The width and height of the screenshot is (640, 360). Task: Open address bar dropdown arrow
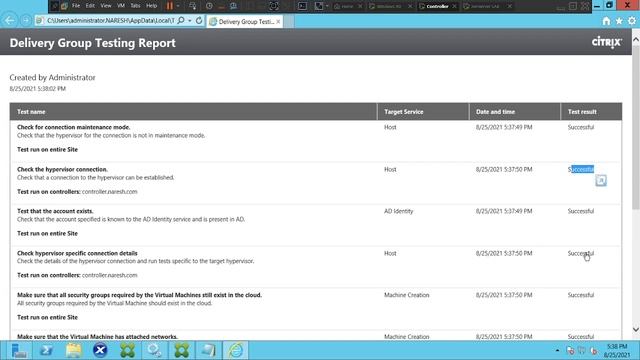[190, 20]
